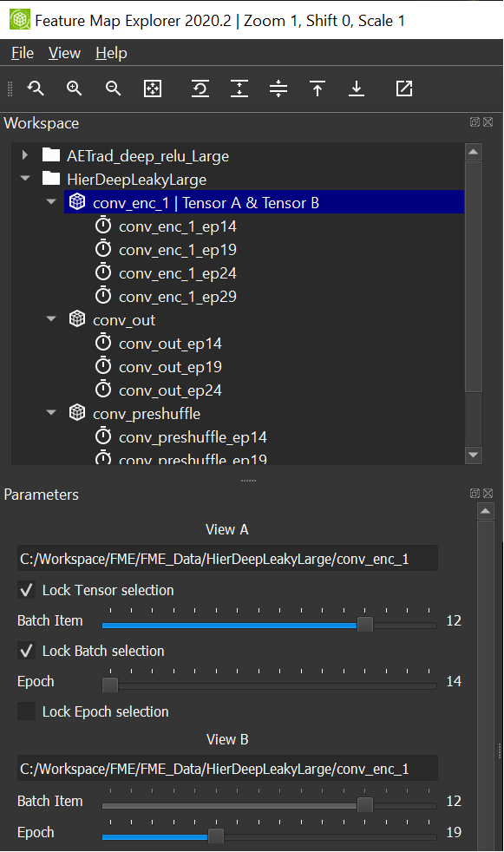
Task: Select the zoom in magnifier tool
Action: pyautogui.click(x=74, y=88)
